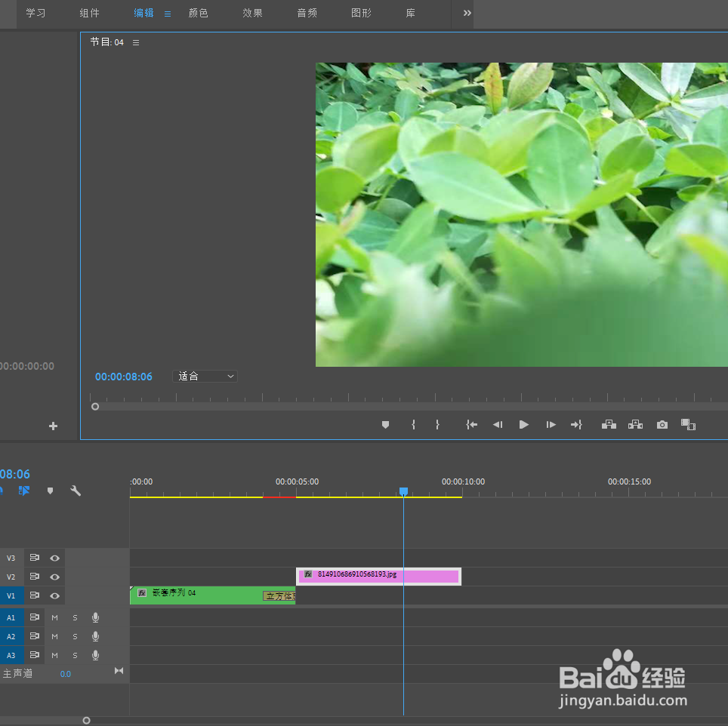Switch to the 编辑 workspace
Viewport: 728px width, 726px height.
pyautogui.click(x=144, y=13)
